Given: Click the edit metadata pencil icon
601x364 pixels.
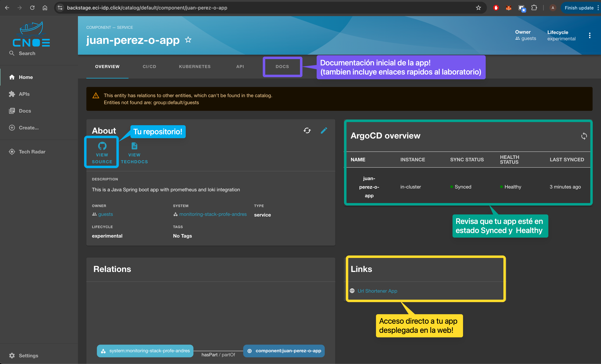Looking at the screenshot, I should pos(324,131).
